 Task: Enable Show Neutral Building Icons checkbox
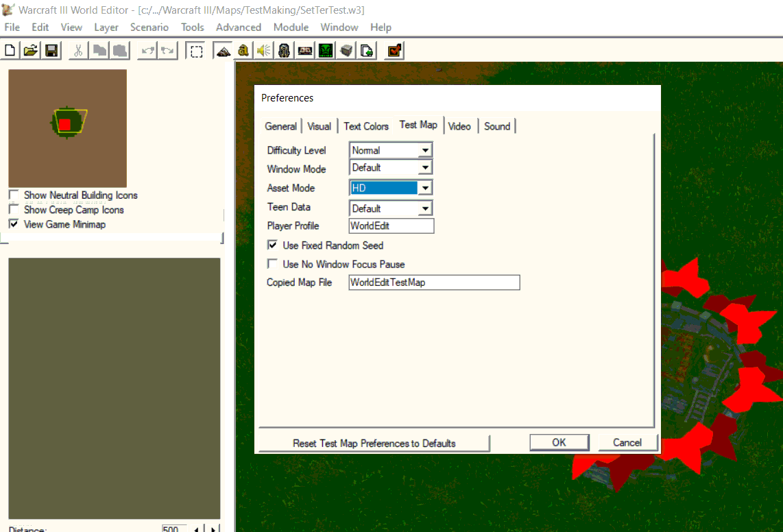pyautogui.click(x=14, y=195)
